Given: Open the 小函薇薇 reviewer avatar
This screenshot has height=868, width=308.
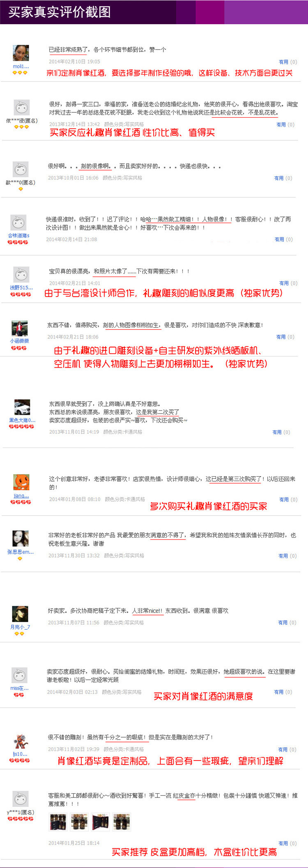Looking at the screenshot, I should point(19,329).
